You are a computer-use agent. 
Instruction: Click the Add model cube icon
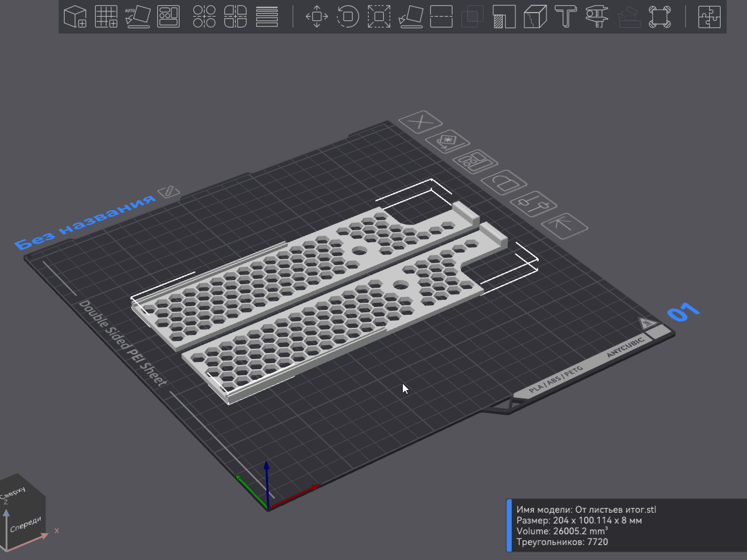tap(75, 16)
